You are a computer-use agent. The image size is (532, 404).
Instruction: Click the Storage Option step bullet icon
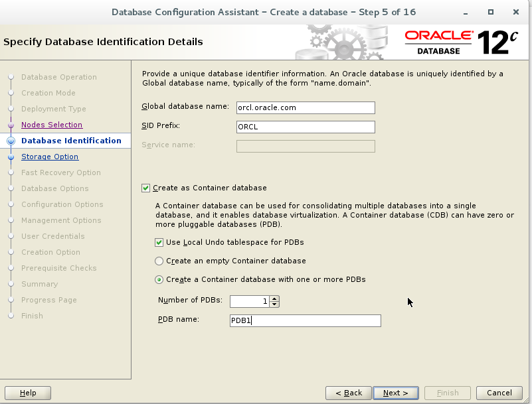click(x=11, y=157)
